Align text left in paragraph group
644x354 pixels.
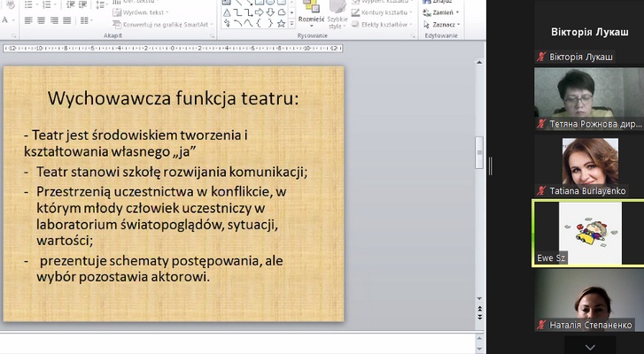tap(28, 19)
